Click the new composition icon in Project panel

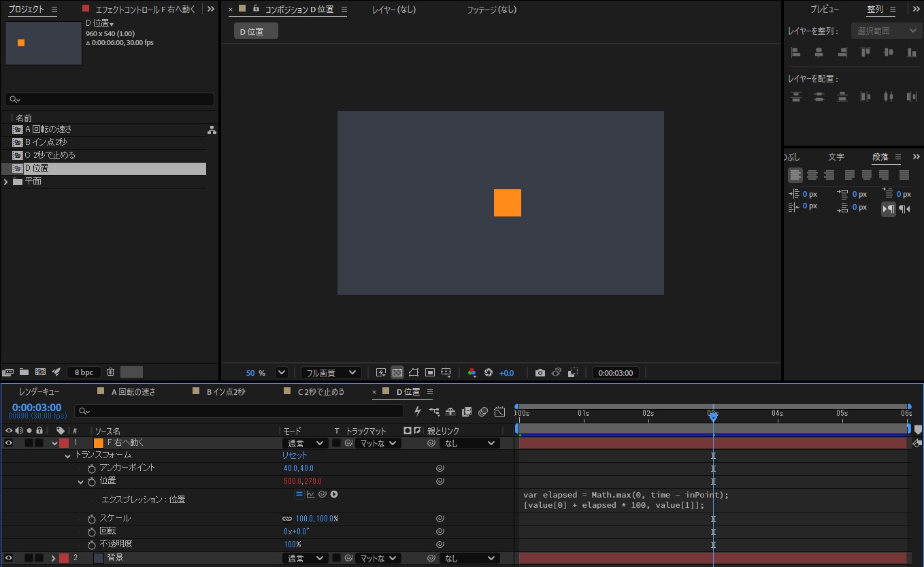[x=40, y=372]
